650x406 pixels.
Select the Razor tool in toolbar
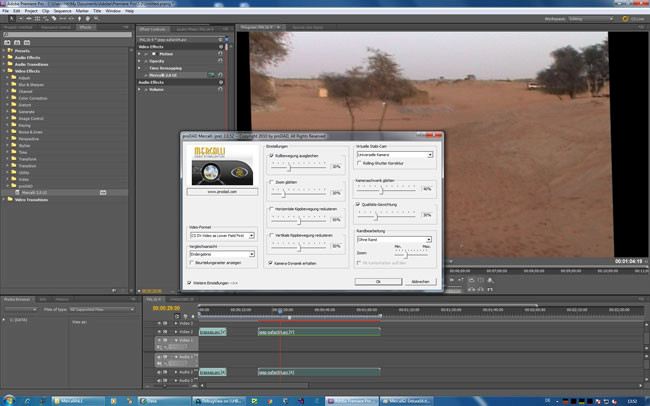(54, 19)
